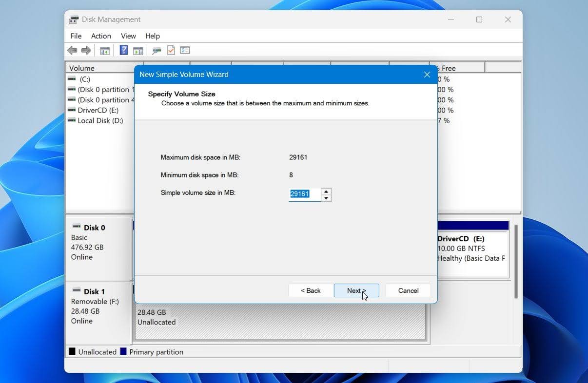
Task: Click the Back button in wizard
Action: (x=311, y=290)
